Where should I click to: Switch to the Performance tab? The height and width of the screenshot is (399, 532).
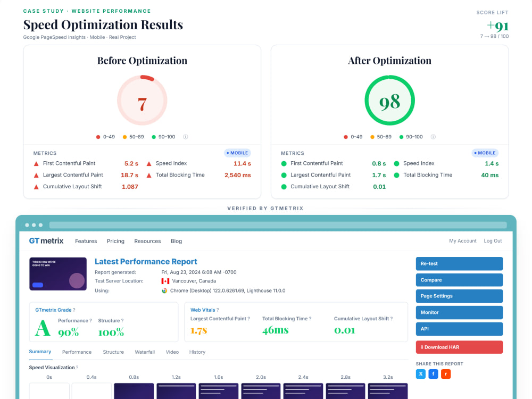(x=77, y=352)
